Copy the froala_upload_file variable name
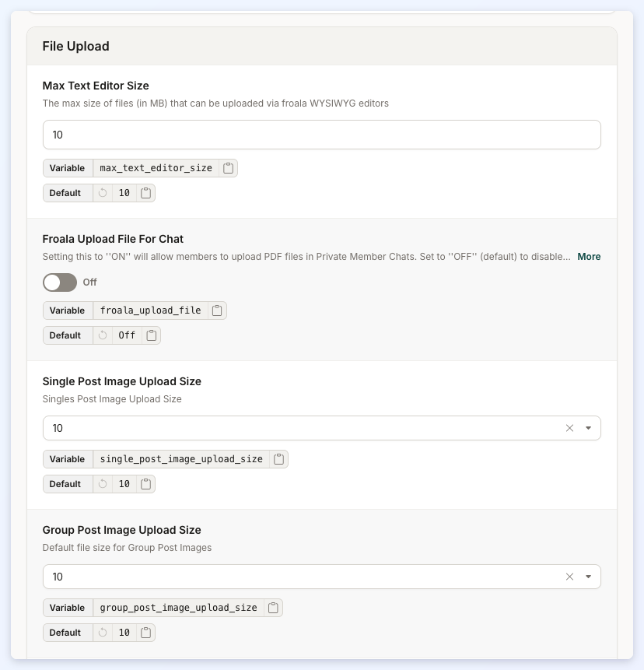The image size is (644, 670). pyautogui.click(x=217, y=310)
